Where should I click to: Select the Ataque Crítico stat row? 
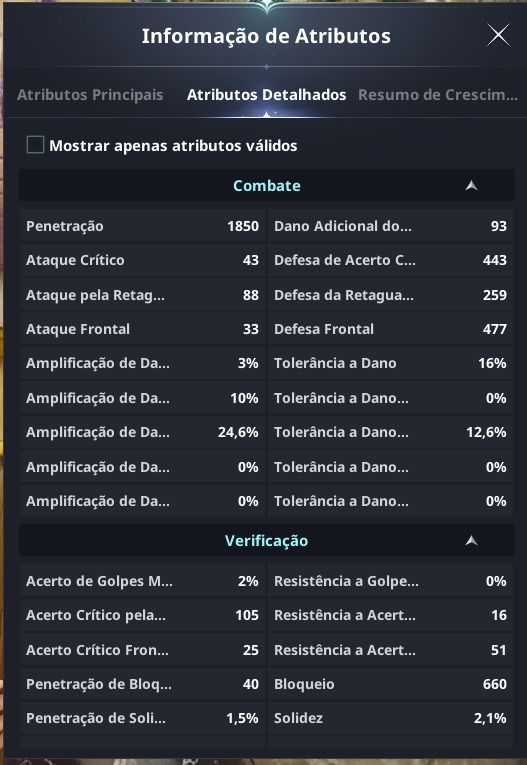[142, 260]
